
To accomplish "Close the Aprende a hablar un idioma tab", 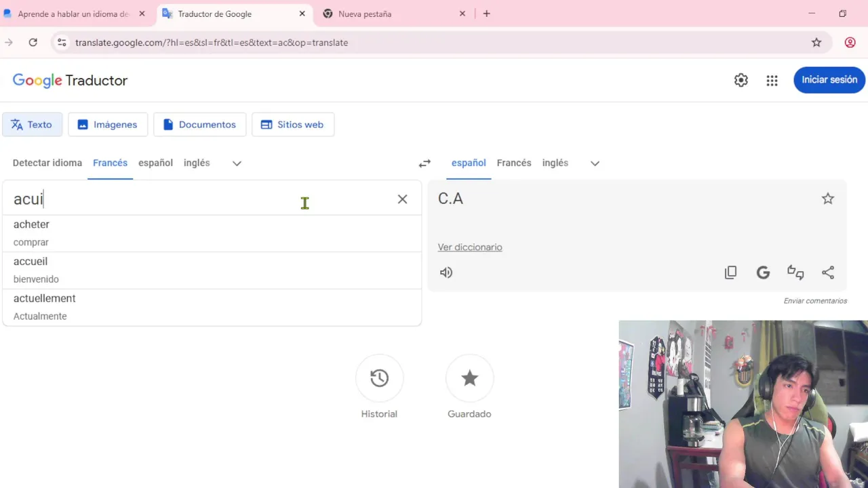I will point(142,14).
